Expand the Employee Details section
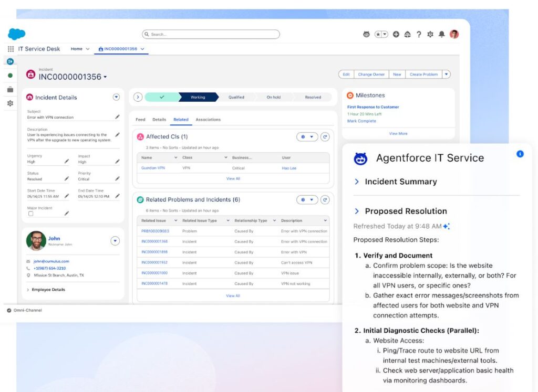 28,290
